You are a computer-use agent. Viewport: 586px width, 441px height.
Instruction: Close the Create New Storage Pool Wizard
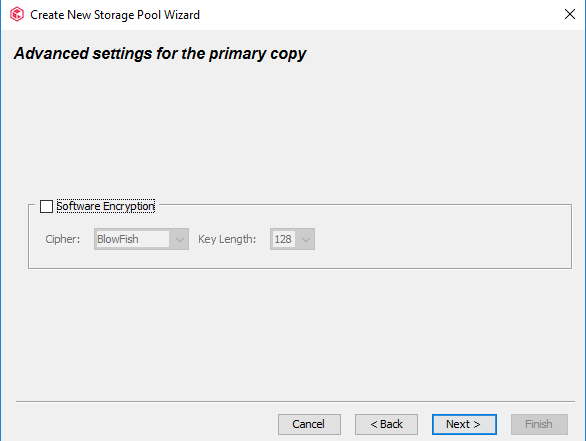click(570, 15)
